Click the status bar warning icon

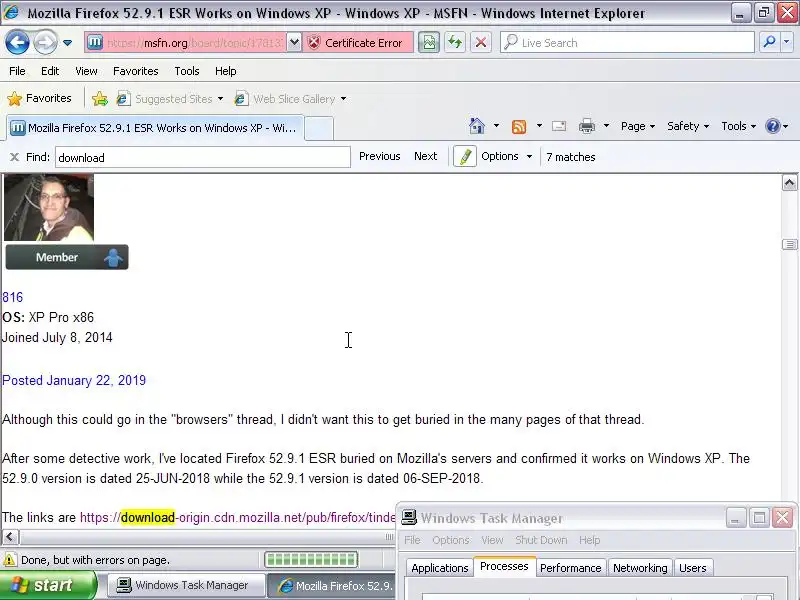(9, 560)
